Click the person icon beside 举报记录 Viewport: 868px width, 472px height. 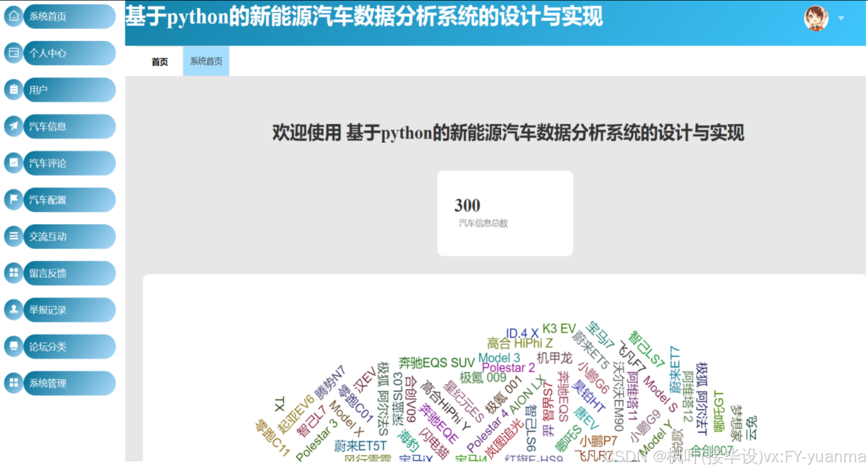click(x=14, y=309)
